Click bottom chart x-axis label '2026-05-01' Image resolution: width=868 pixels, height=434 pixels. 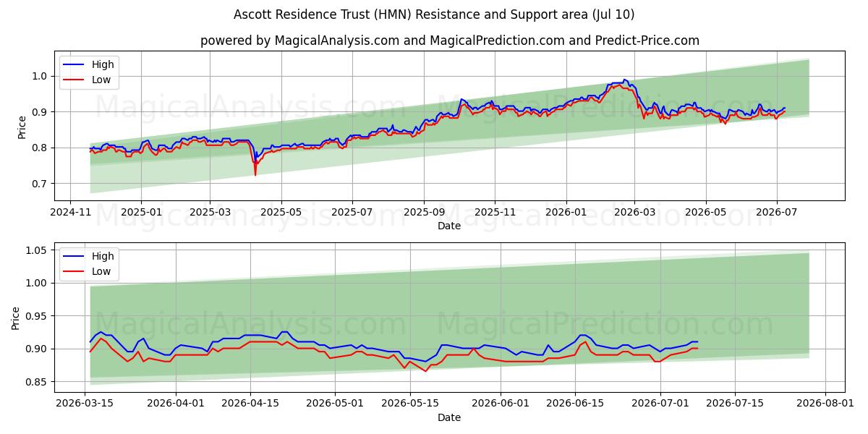[336, 405]
